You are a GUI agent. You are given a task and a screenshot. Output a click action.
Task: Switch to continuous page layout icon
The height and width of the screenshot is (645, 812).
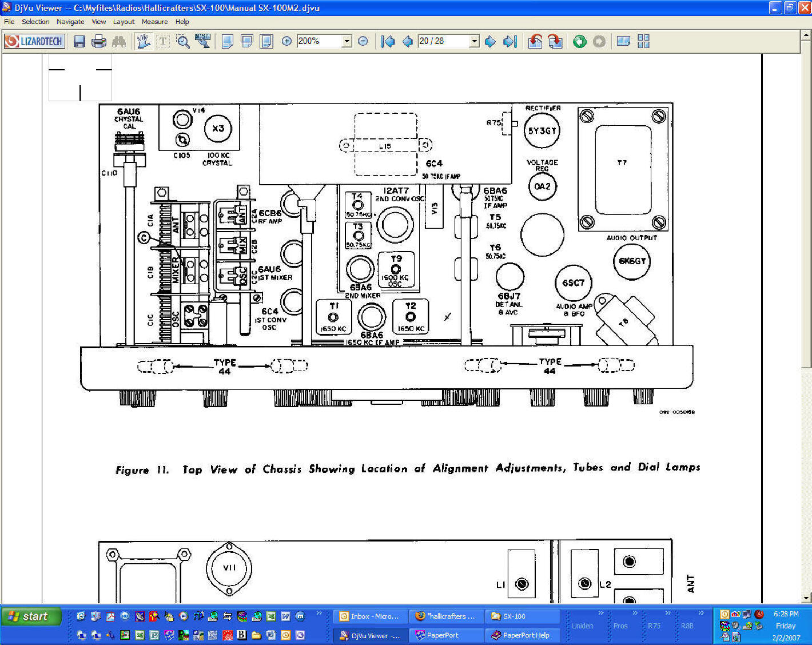(x=247, y=41)
